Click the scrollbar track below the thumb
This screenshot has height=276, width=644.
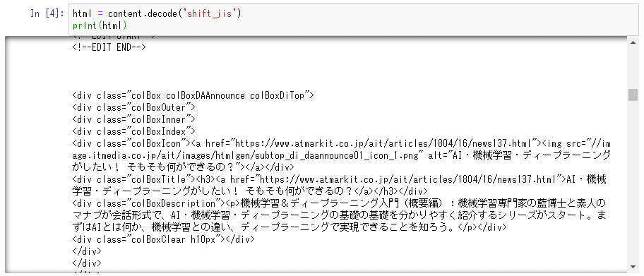(x=633, y=181)
